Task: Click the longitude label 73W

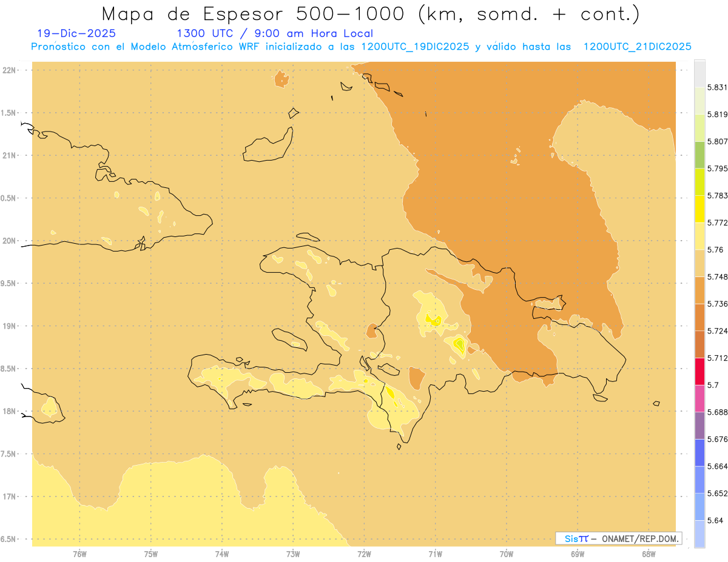Action: pos(293,554)
